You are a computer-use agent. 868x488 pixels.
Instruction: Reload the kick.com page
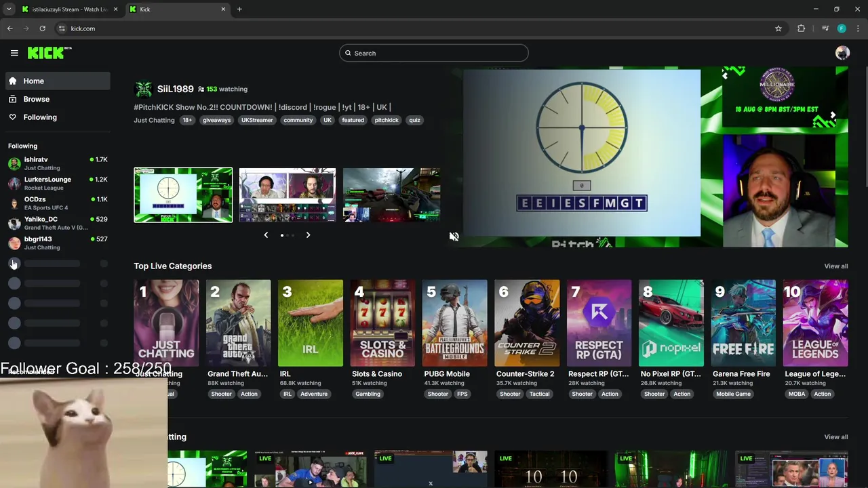[x=42, y=28]
